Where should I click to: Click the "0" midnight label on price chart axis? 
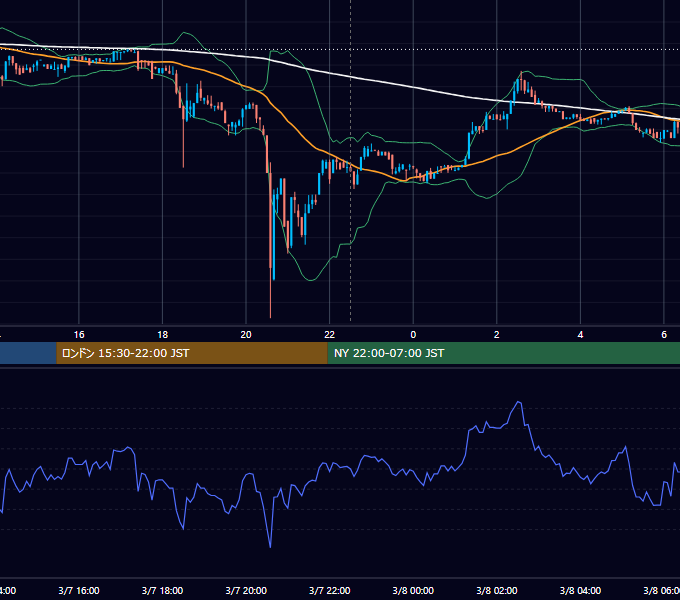[413, 334]
